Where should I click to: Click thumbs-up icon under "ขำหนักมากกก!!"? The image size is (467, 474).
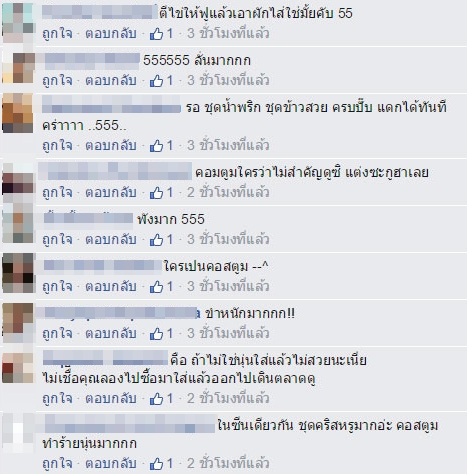click(x=156, y=333)
